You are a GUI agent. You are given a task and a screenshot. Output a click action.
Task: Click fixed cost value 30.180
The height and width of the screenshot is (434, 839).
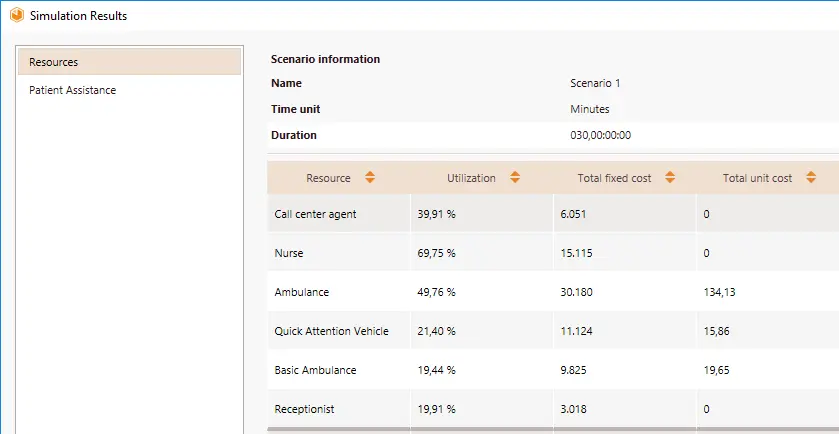click(x=576, y=292)
